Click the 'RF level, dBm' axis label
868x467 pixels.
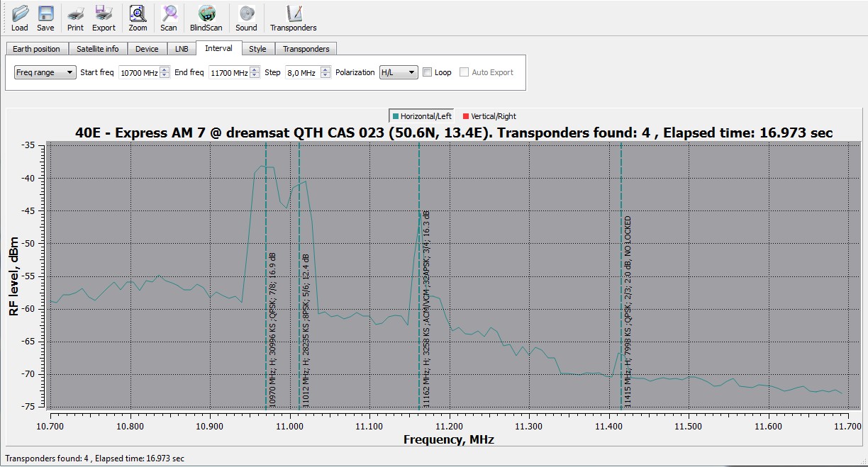[x=13, y=275]
